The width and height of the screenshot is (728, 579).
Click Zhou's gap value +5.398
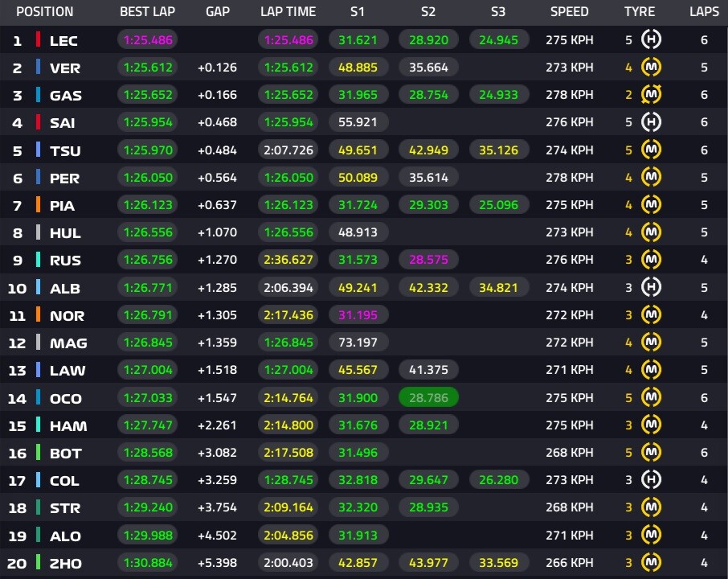click(217, 562)
